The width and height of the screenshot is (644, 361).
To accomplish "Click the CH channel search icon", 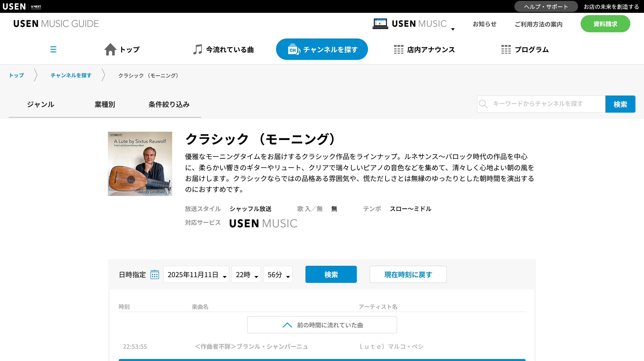I will click(294, 49).
